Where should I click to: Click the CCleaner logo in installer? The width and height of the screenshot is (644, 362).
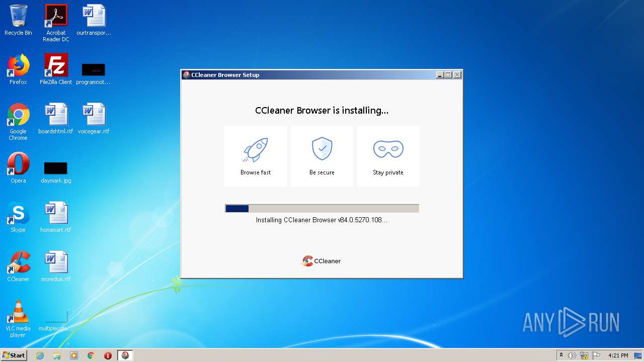point(321,261)
